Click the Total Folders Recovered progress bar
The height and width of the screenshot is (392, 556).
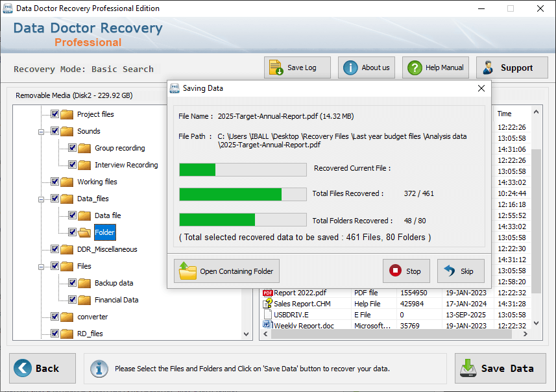tap(243, 219)
